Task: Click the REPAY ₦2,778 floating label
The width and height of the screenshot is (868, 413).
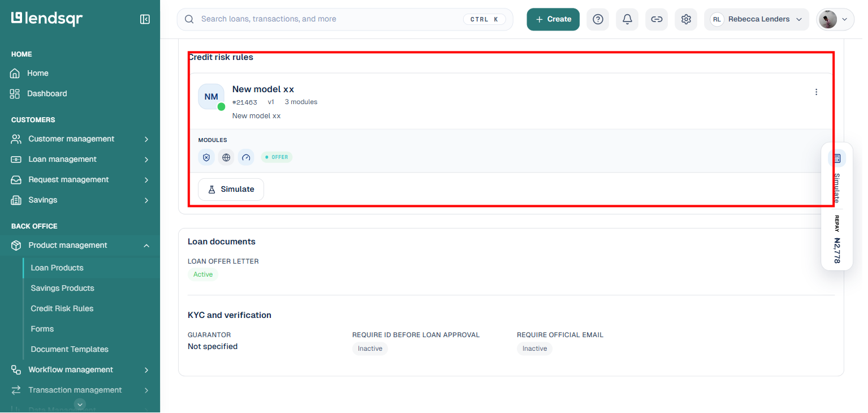Action: pos(837,239)
